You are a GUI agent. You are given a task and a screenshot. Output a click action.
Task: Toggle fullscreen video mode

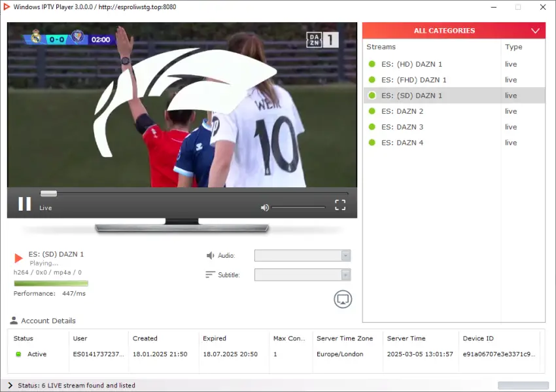pos(340,205)
